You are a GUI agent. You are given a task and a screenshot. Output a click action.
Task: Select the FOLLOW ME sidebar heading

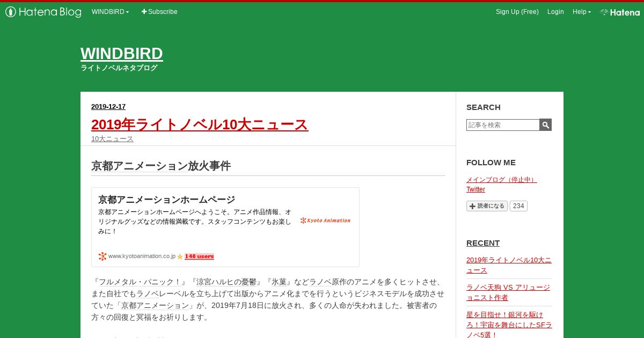pos(491,163)
